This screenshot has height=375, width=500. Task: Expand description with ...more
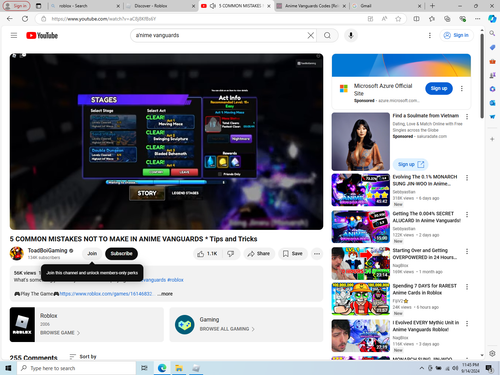pyautogui.click(x=165, y=294)
